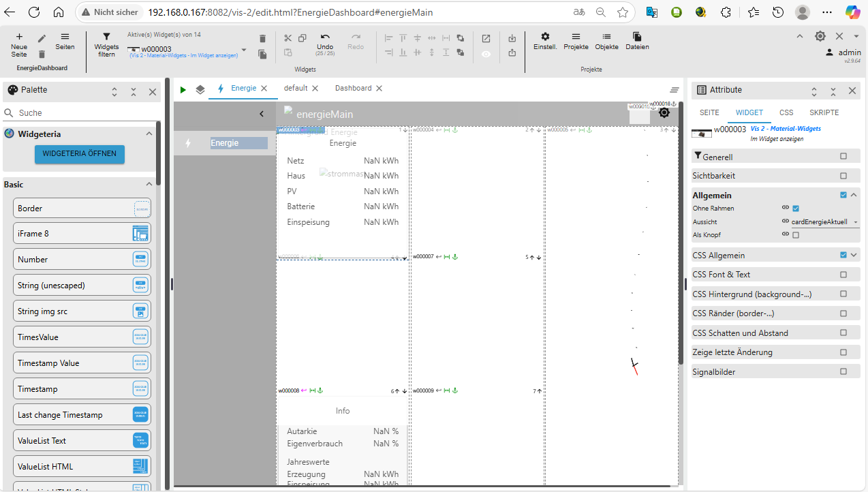Toggle the Signalbilder checkbox

(843, 372)
